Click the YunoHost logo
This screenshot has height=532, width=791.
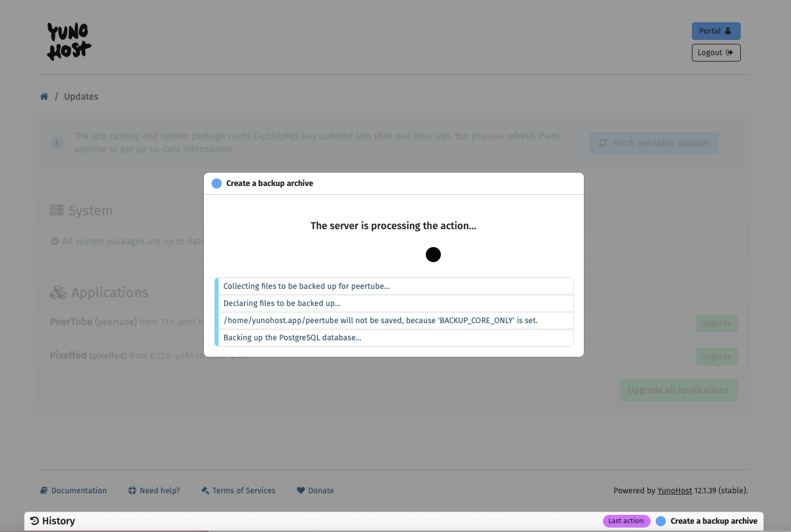coord(69,42)
